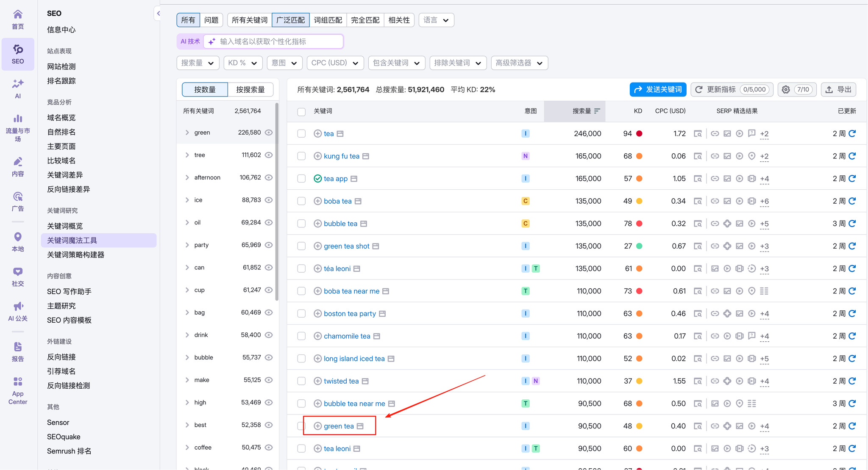Viewport: 868px width, 470px height.
Task: Click the add icon next to bubble tea keyword
Action: (x=317, y=224)
